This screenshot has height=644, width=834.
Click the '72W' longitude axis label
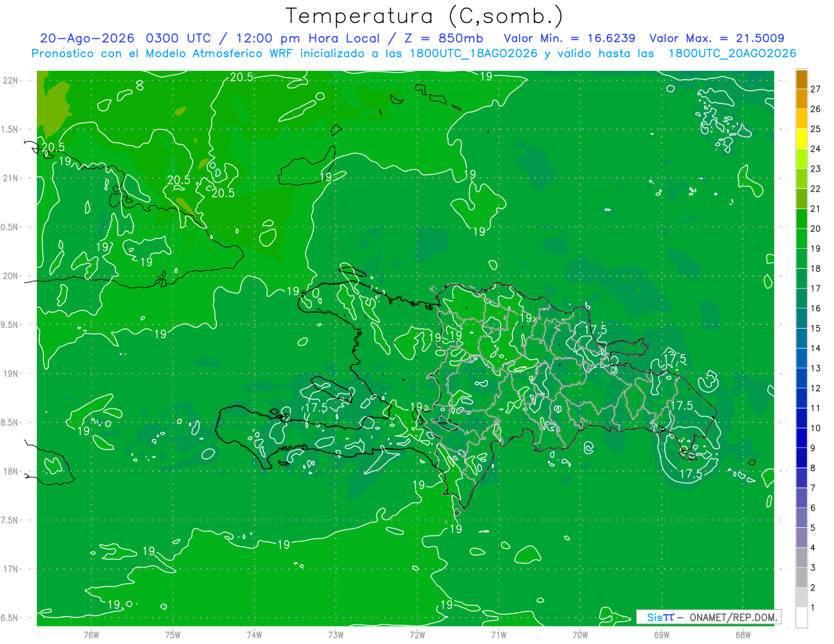(417, 634)
